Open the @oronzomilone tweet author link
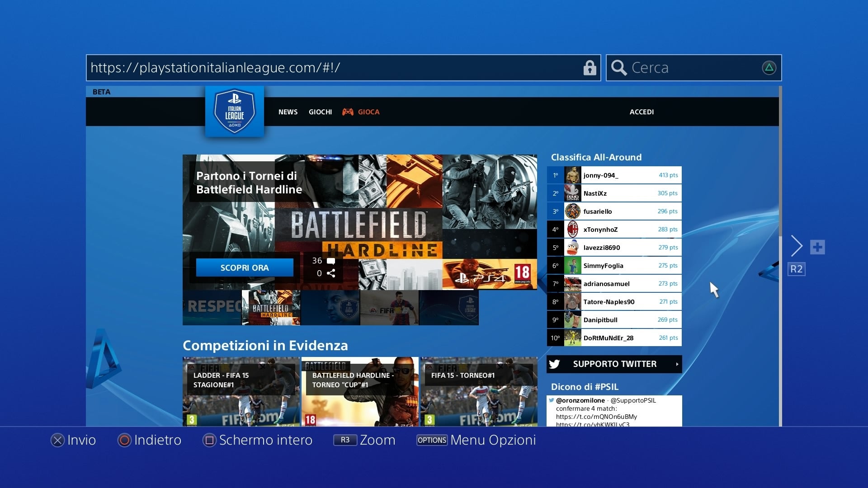This screenshot has width=868, height=488. point(580,400)
